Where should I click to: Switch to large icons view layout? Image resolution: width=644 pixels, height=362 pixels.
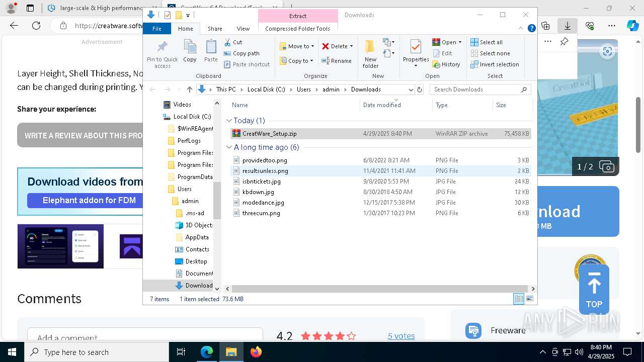(529, 299)
